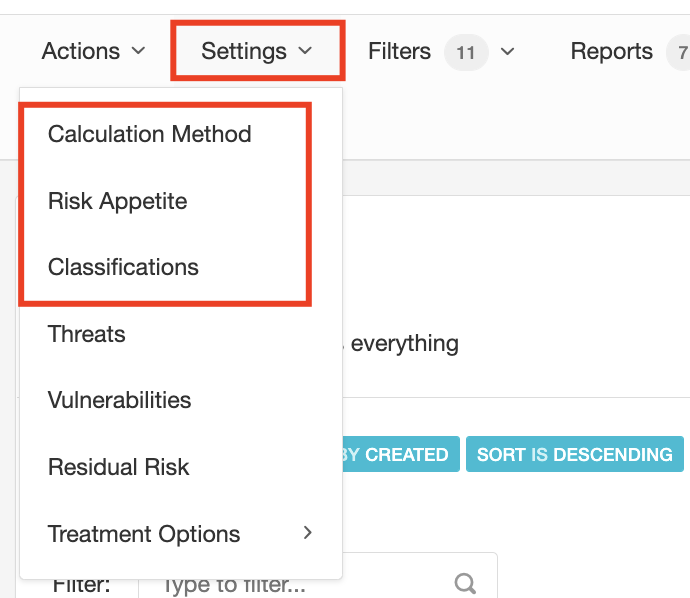
Task: Click the BY CREATED filter tag
Action: point(396,454)
